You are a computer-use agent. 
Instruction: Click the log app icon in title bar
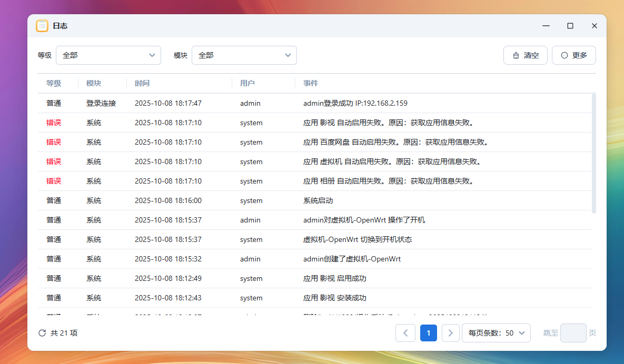click(x=42, y=26)
